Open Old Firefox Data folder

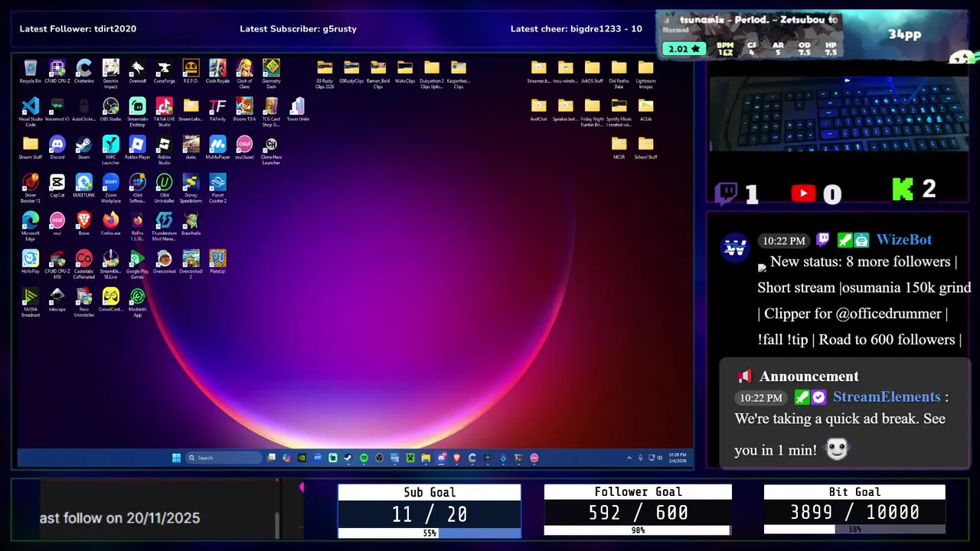tap(619, 74)
